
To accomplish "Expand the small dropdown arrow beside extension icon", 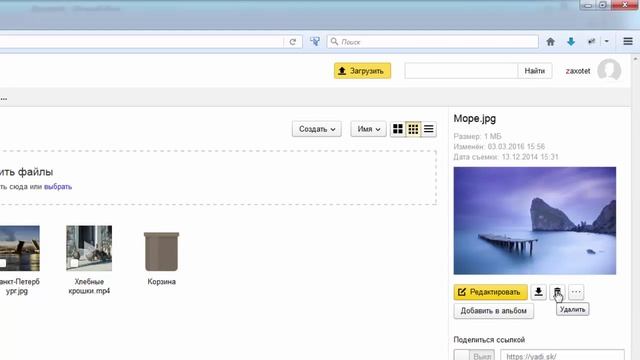I will coord(607,41).
